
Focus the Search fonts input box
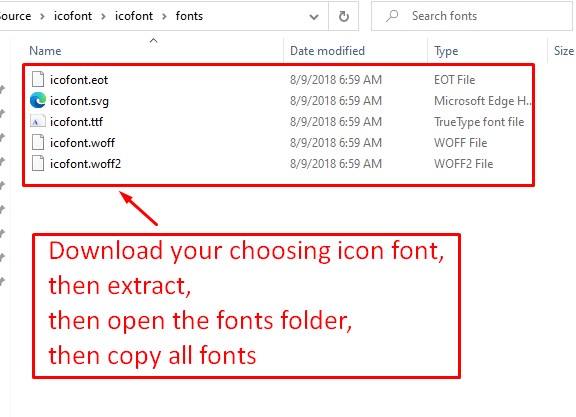click(x=472, y=16)
